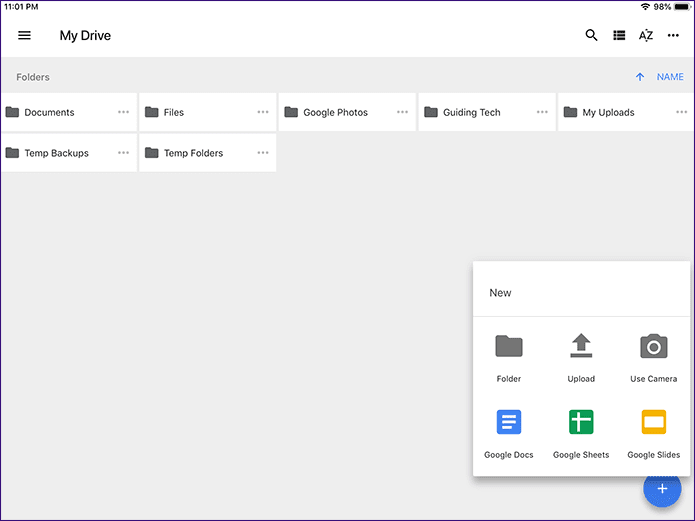Reverse sort order with the arrow
The image size is (695, 521).
click(x=640, y=77)
